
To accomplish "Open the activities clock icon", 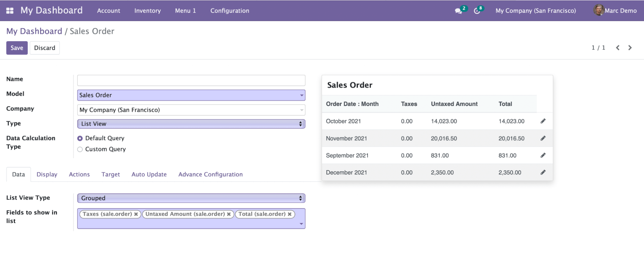I will [477, 11].
